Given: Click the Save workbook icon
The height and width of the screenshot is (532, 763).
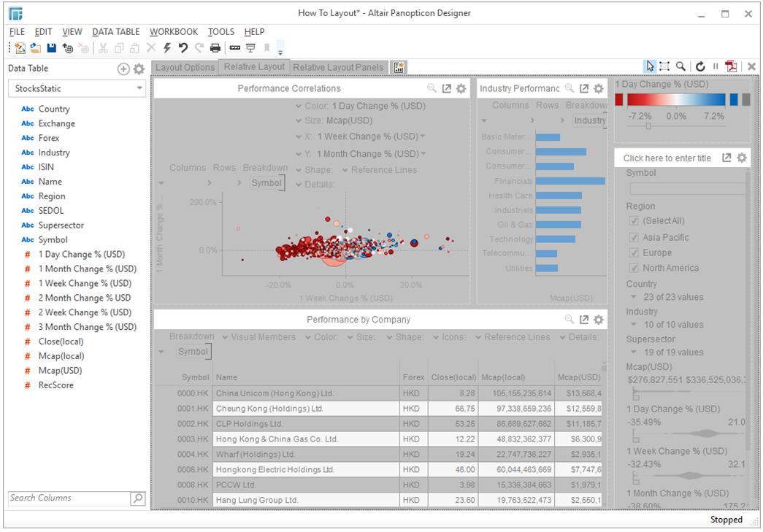Looking at the screenshot, I should pyautogui.click(x=51, y=48).
